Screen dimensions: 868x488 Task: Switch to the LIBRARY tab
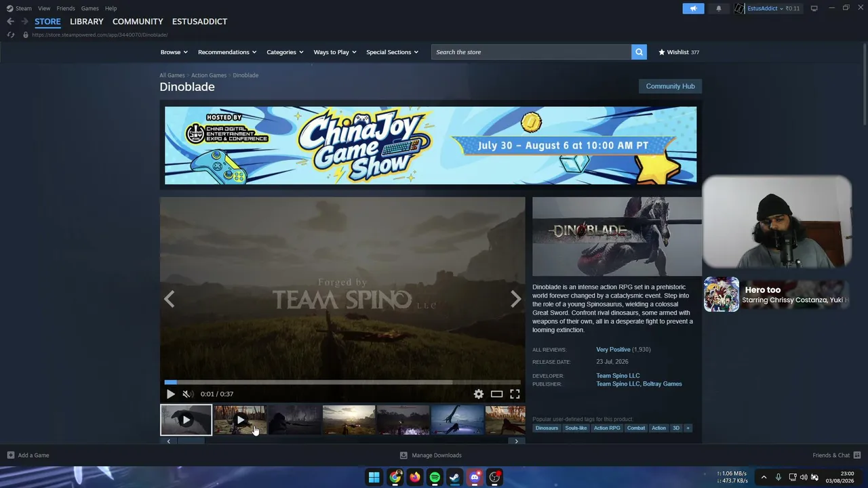[87, 22]
